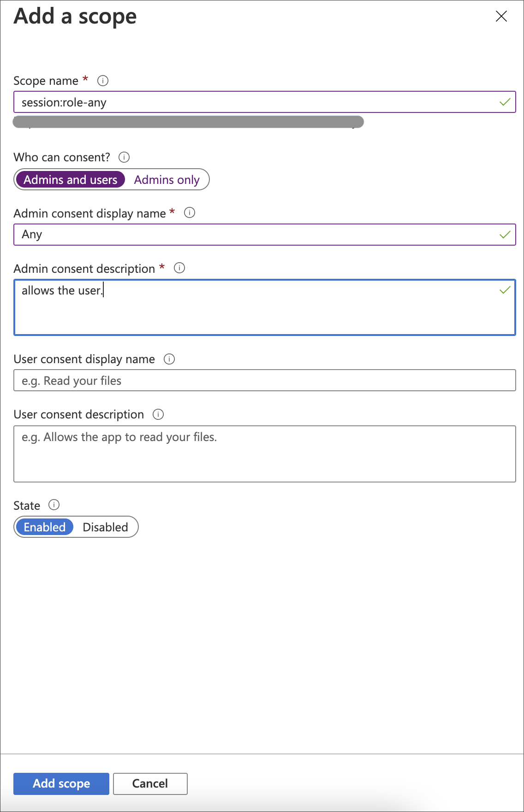
Task: Select Admins only for consent
Action: pyautogui.click(x=166, y=179)
